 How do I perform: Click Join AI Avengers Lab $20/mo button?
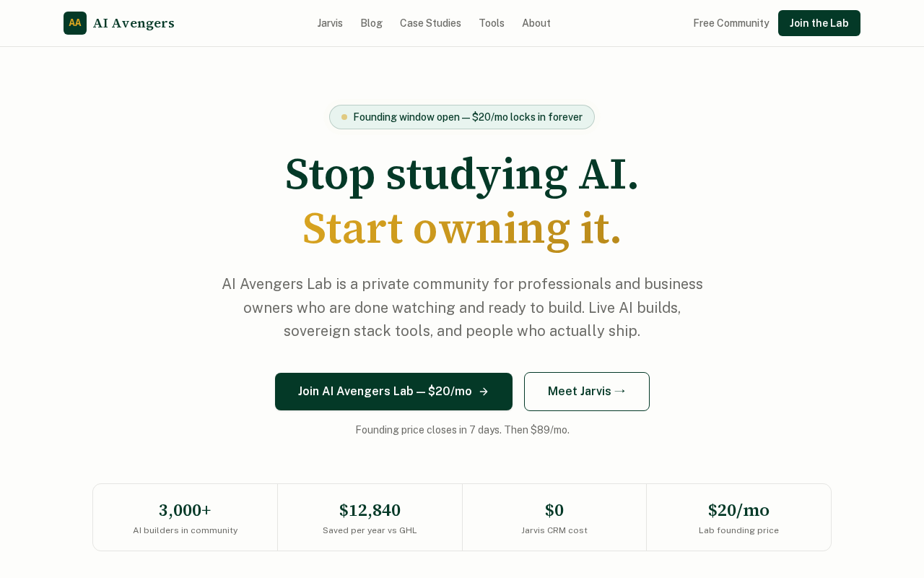point(385,392)
